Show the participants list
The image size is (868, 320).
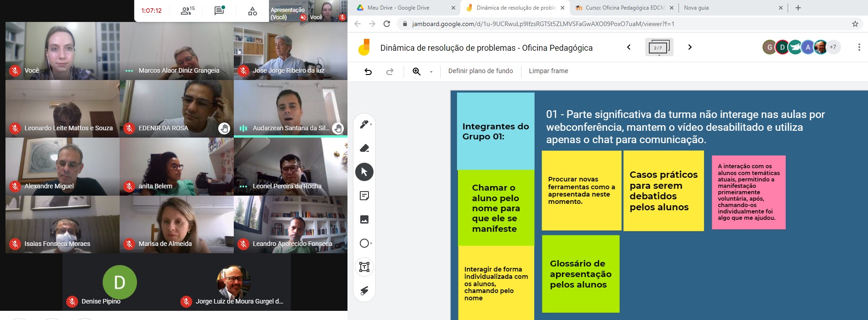point(187,11)
